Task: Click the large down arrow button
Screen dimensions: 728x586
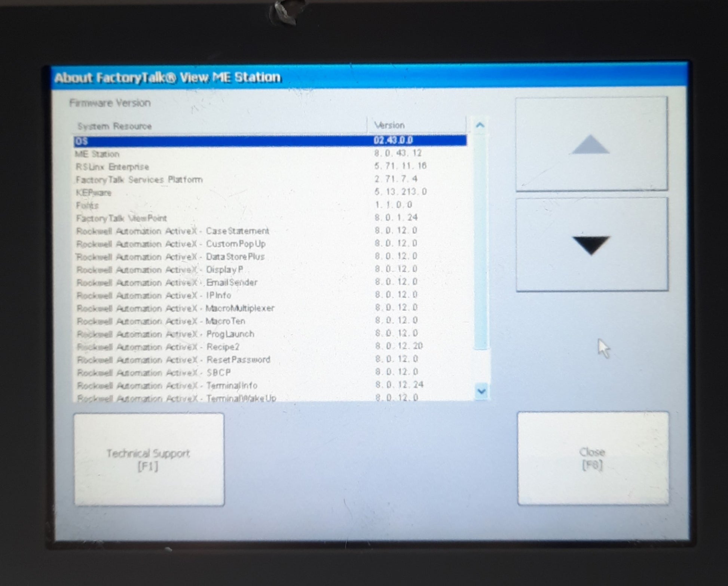Action: pyautogui.click(x=592, y=245)
